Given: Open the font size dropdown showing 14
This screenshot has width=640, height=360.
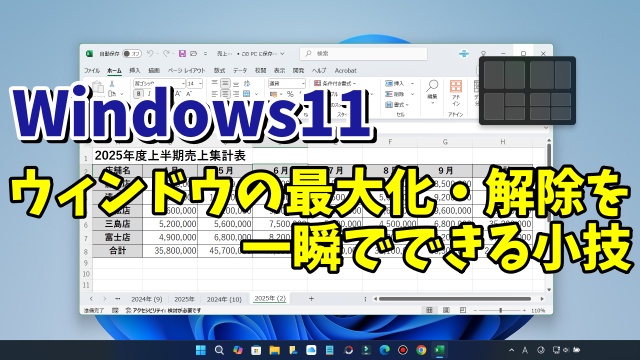Looking at the screenshot, I should click(200, 83).
